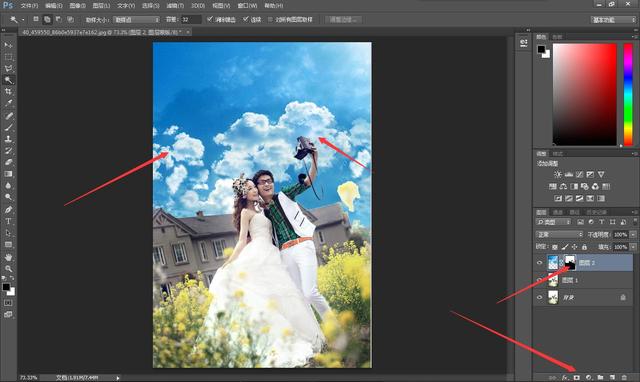The height and width of the screenshot is (382, 640).
Task: Delete layer with the trash icon
Action: coord(624,378)
